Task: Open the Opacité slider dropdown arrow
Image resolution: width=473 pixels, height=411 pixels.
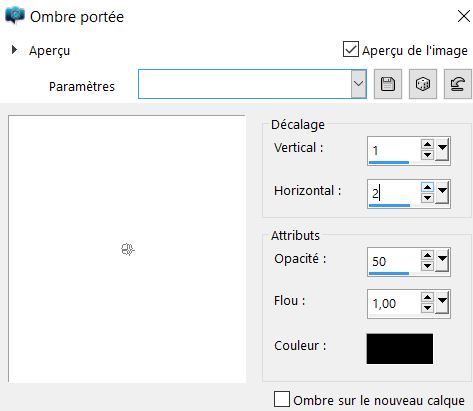Action: pyautogui.click(x=442, y=261)
